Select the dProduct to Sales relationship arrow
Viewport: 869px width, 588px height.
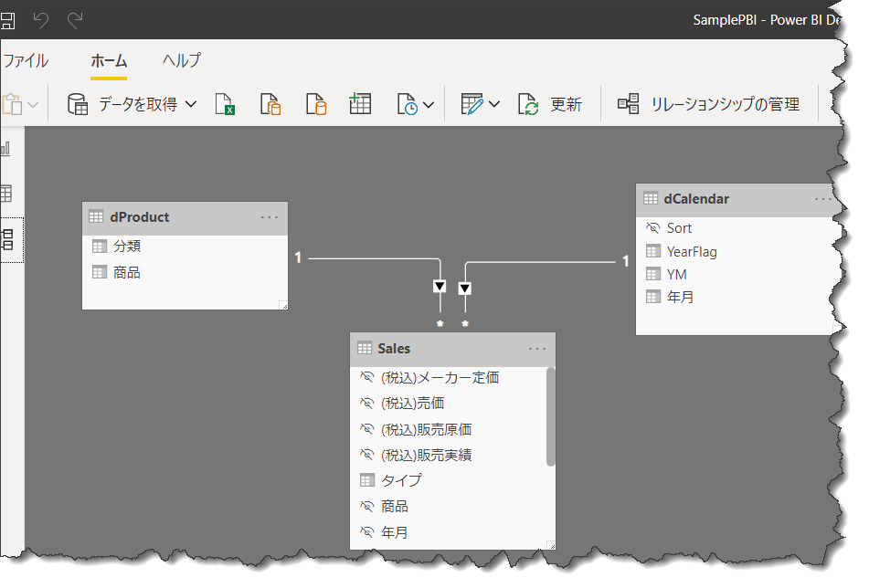440,287
